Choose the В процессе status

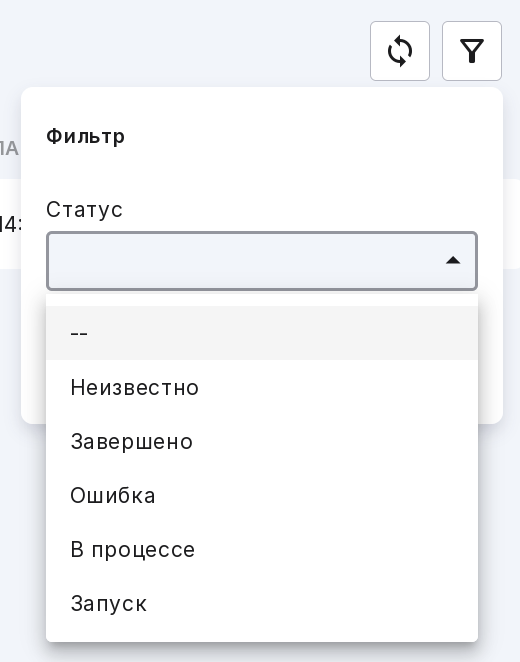[262, 549]
